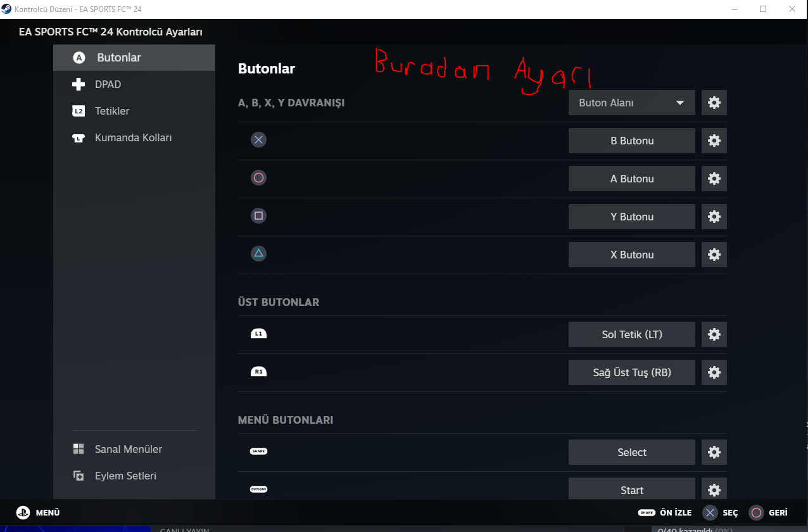Screen dimensions: 808x532
Task: Open gear settings for the X Butonu row
Action: coord(714,255)
